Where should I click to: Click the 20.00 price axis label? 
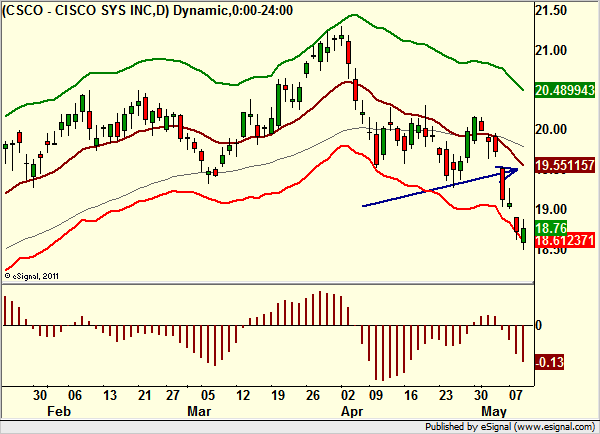[x=551, y=130]
